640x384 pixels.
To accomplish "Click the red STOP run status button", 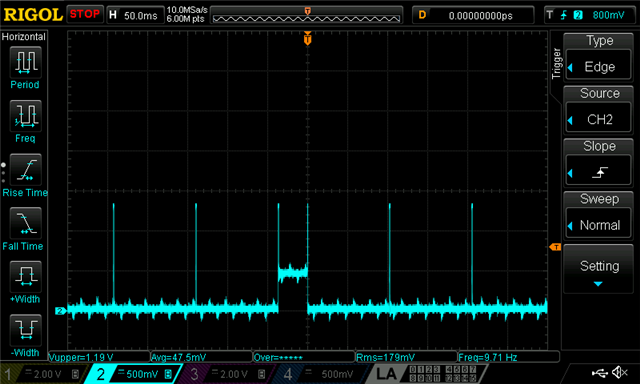I will [x=85, y=14].
